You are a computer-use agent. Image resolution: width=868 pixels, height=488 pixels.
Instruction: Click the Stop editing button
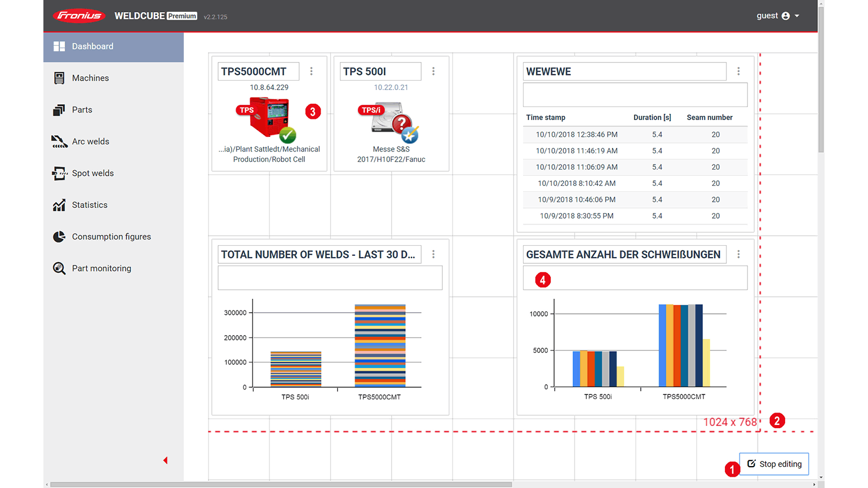(774, 464)
